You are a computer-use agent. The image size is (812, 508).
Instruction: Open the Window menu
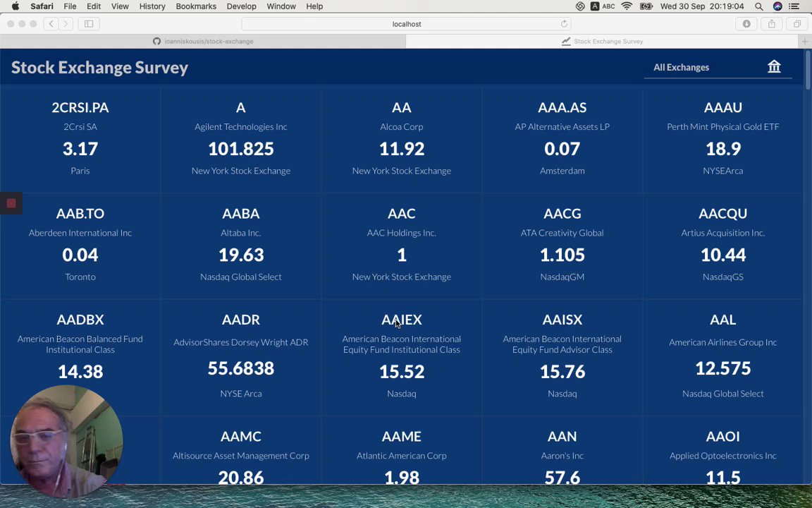click(x=281, y=6)
